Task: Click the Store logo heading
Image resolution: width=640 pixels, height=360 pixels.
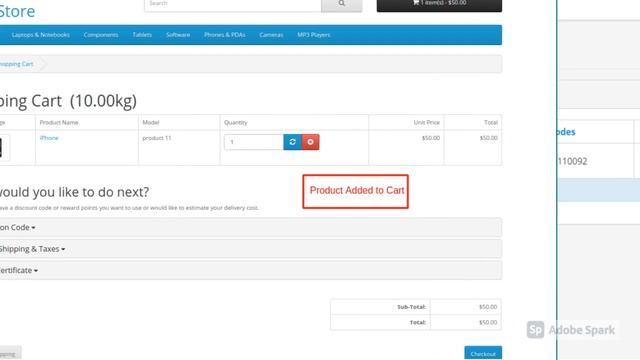Action: coord(17,11)
